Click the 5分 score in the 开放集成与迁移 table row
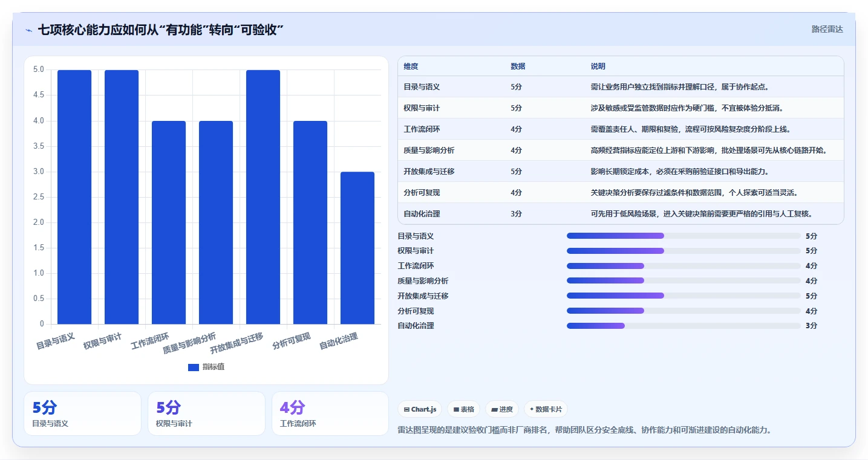Screen dimensions: 868x460 pyautogui.click(x=516, y=172)
